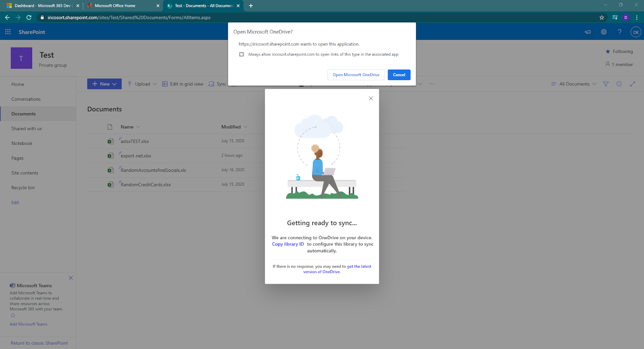Click the SharePoint title in the header

click(x=32, y=32)
